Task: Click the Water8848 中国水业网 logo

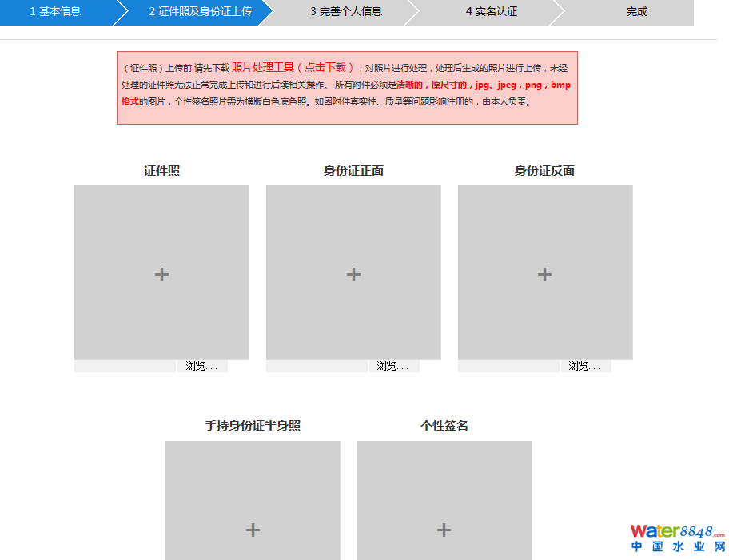Action: [x=677, y=538]
